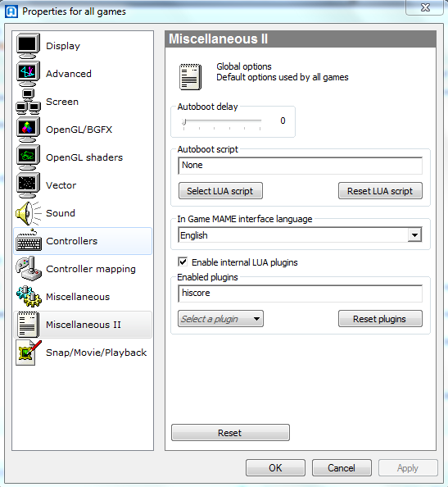Select the Advanced page icon

[x=28, y=74]
